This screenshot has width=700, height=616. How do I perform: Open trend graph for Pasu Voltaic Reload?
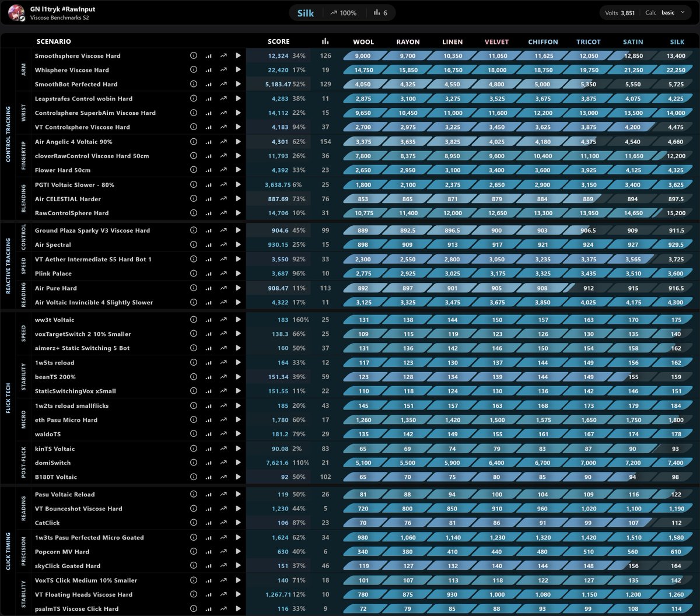click(223, 494)
